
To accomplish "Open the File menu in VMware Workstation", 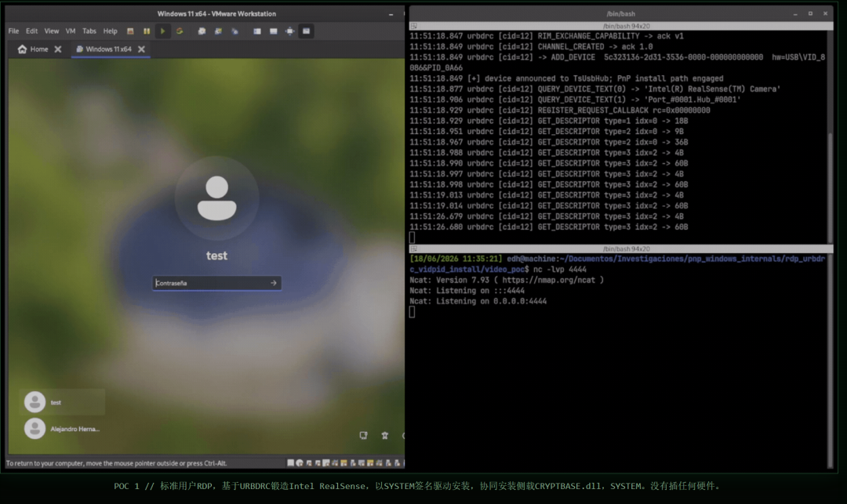I will 13,31.
